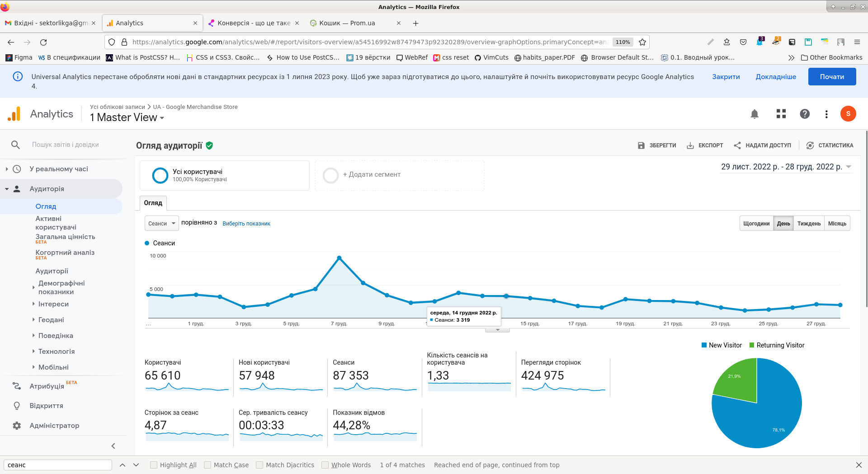Click the help question mark icon
The image size is (868, 474).
click(x=805, y=114)
